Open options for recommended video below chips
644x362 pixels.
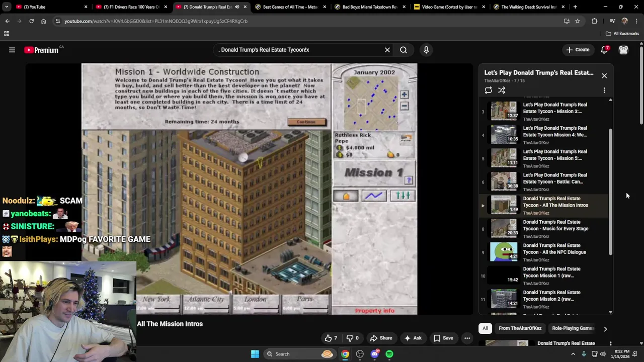(610, 344)
